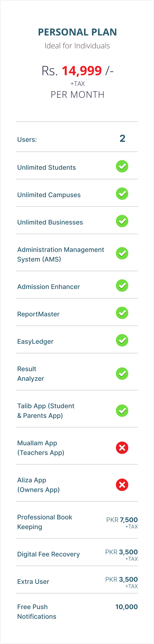Click the green check beside ReportMaster

(x=122, y=313)
